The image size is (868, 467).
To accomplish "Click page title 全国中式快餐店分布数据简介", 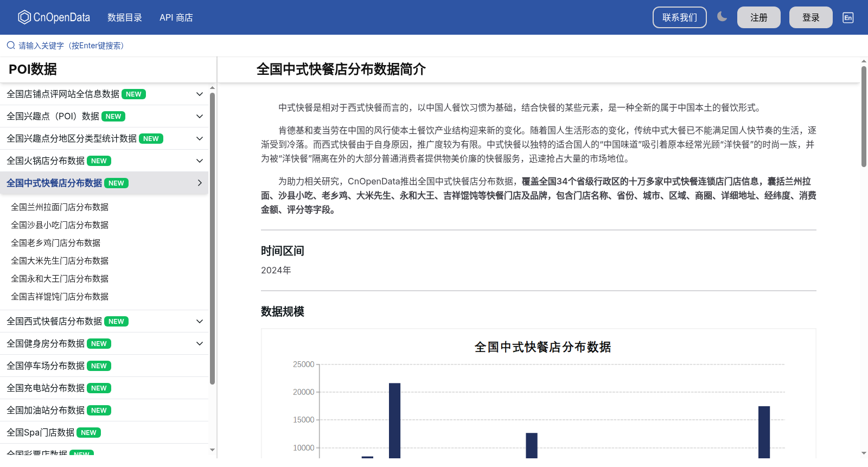I will point(341,69).
